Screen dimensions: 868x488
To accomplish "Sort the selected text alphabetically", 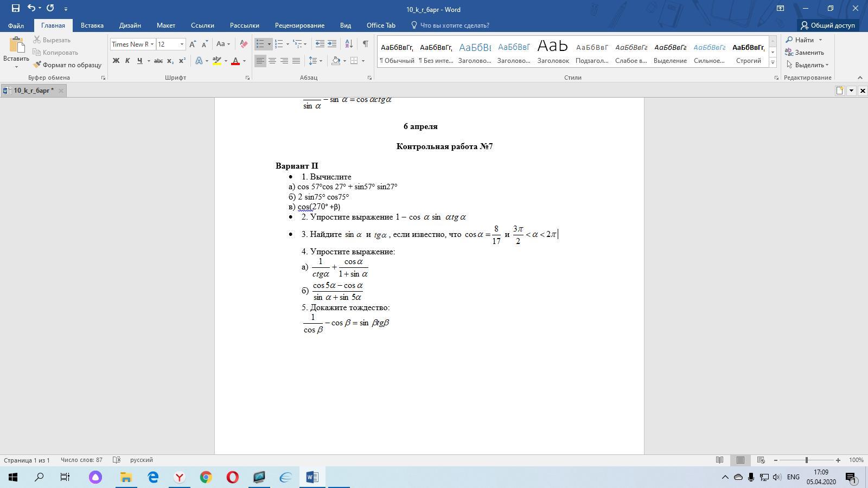I will (349, 44).
